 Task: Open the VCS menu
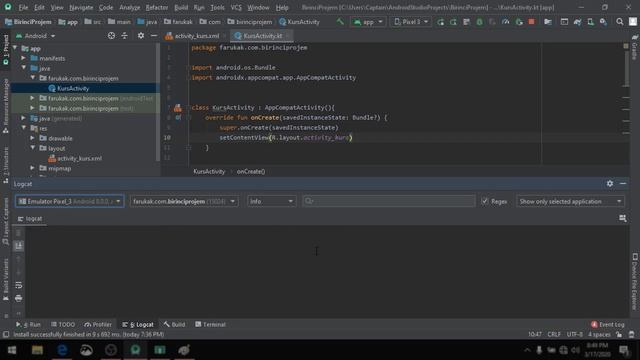point(236,7)
